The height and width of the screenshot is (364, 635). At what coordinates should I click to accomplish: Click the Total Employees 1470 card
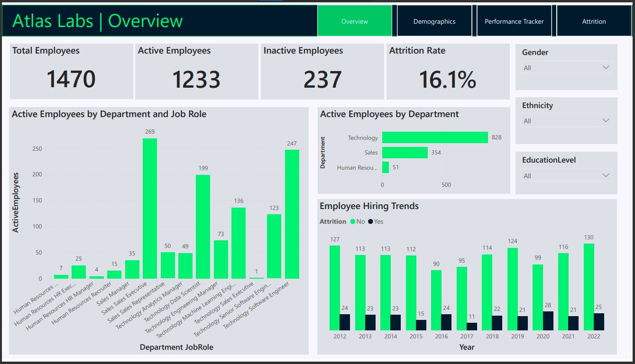(71, 72)
